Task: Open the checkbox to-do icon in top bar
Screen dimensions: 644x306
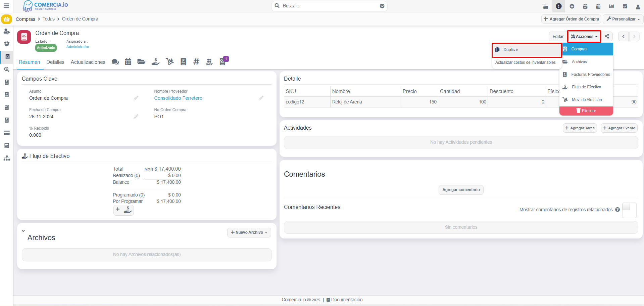Action: pos(625,6)
